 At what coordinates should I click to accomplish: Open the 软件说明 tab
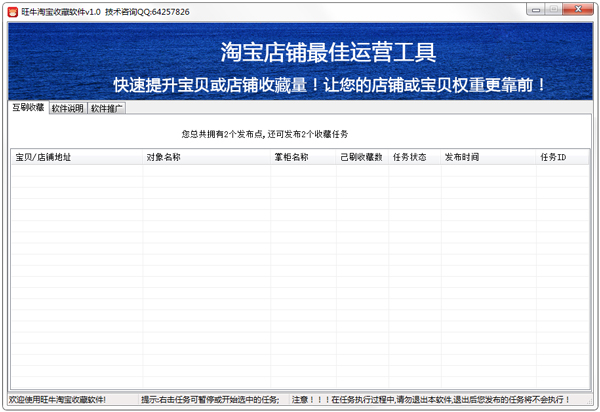point(68,108)
